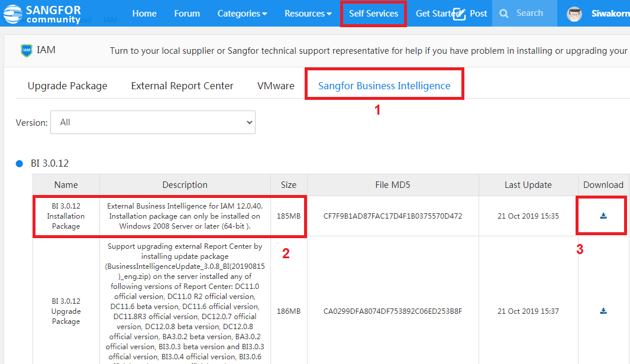Click the 21 Oct 2019 15:35 date

click(528, 216)
